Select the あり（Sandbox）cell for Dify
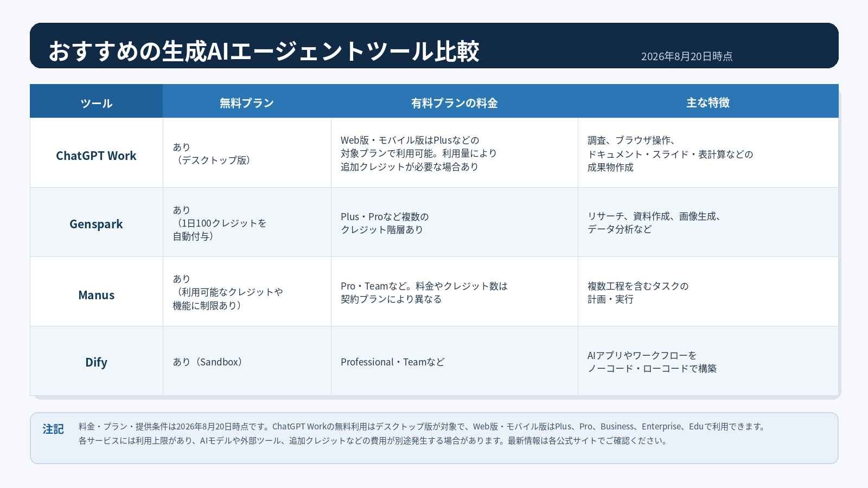The width and height of the screenshot is (868, 488). tap(247, 361)
